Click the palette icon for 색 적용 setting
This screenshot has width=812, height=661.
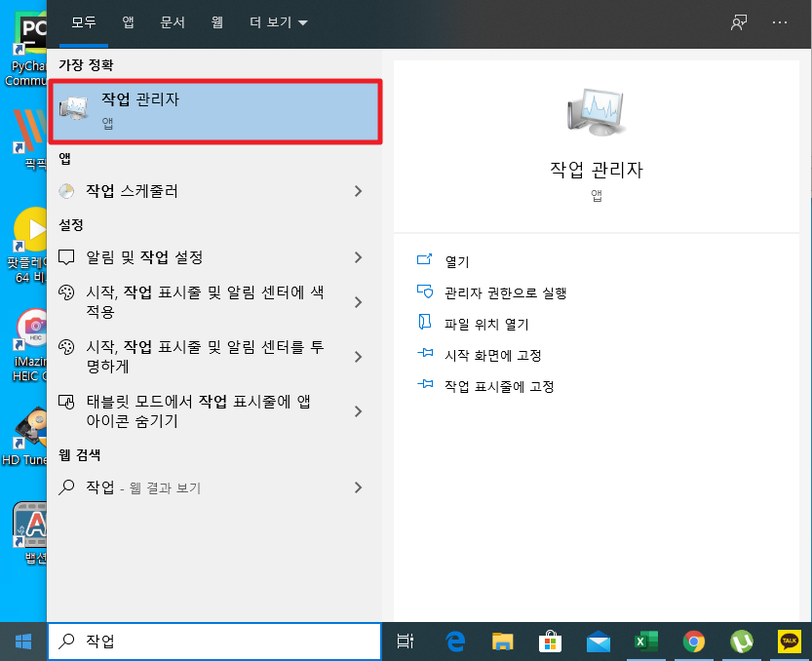[66, 292]
